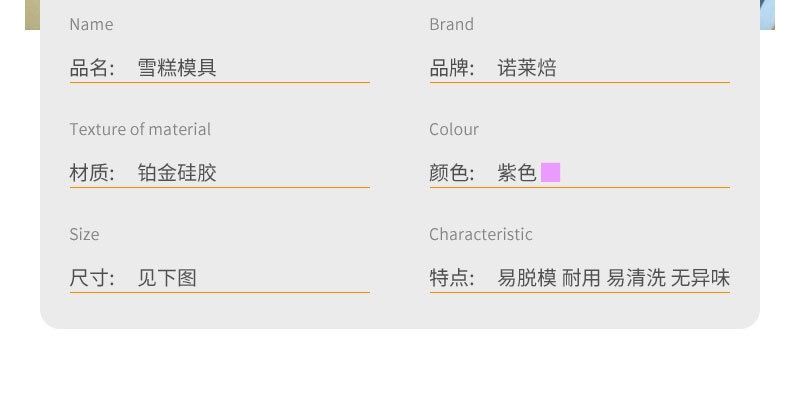The image size is (800, 400).
Task: Click the 品名: field label
Action: [93, 68]
